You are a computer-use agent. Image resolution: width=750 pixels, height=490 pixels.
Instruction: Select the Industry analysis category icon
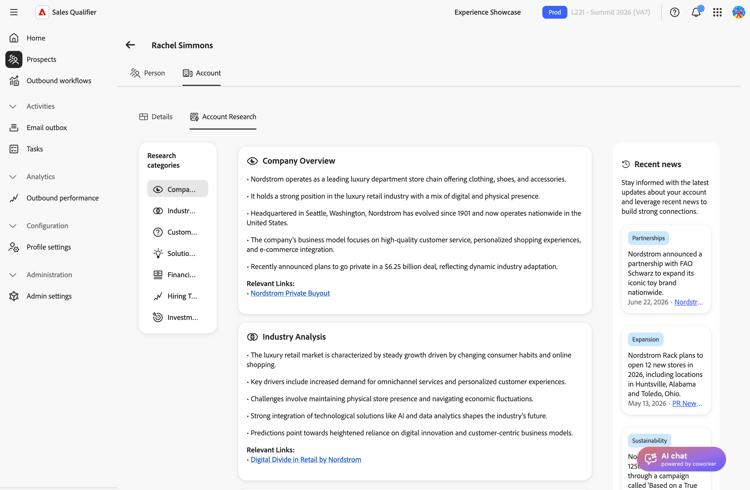[x=158, y=211]
